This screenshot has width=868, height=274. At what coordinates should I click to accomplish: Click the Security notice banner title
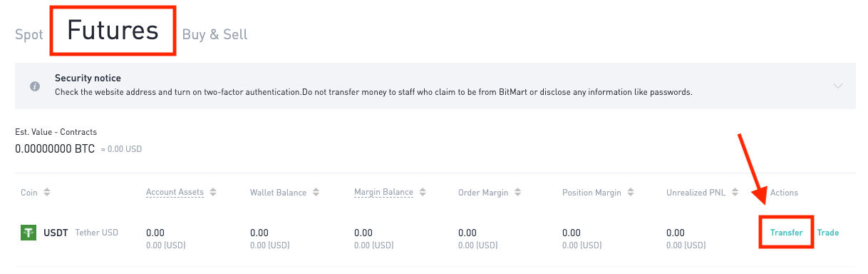[88, 78]
